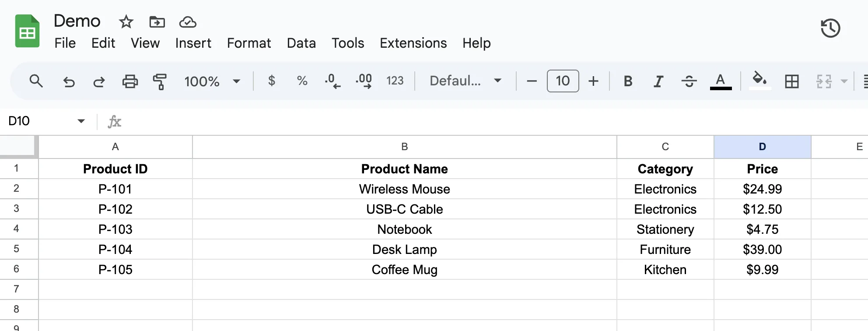Open the Data menu
The height and width of the screenshot is (331, 868).
301,43
